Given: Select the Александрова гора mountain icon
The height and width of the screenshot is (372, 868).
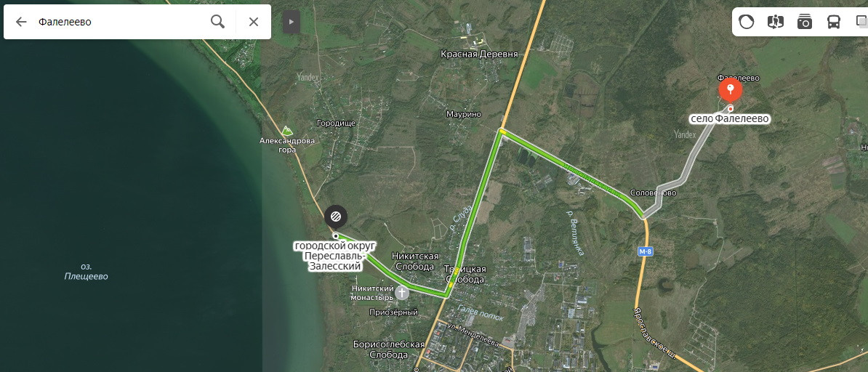Looking at the screenshot, I should coord(286,131).
